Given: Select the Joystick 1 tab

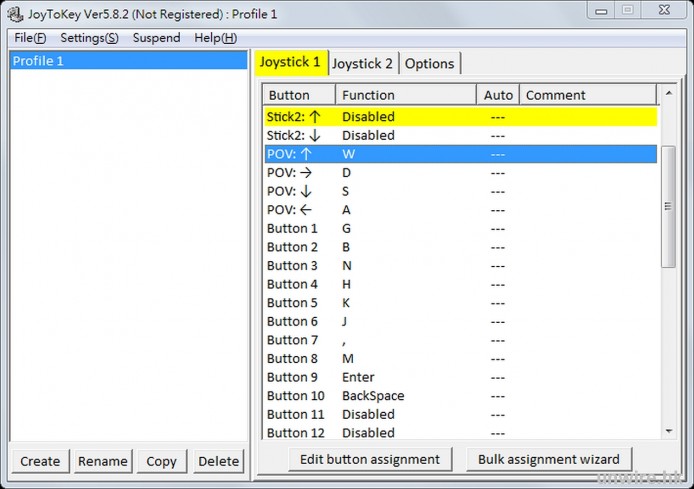Looking at the screenshot, I should [290, 62].
